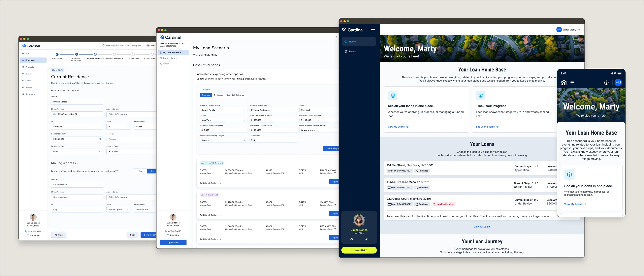Click the FHA 30 Yr Fixed info icon
This screenshot has height=276, width=644.
(x=335, y=173)
